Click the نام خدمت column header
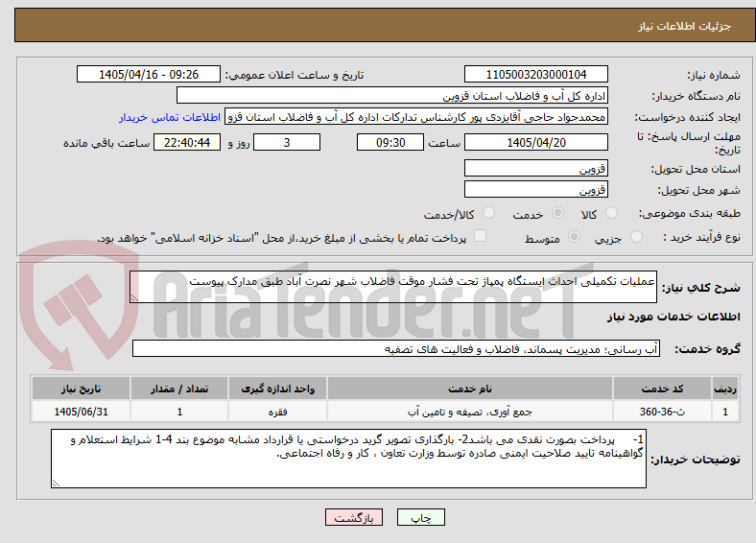 [x=470, y=389]
